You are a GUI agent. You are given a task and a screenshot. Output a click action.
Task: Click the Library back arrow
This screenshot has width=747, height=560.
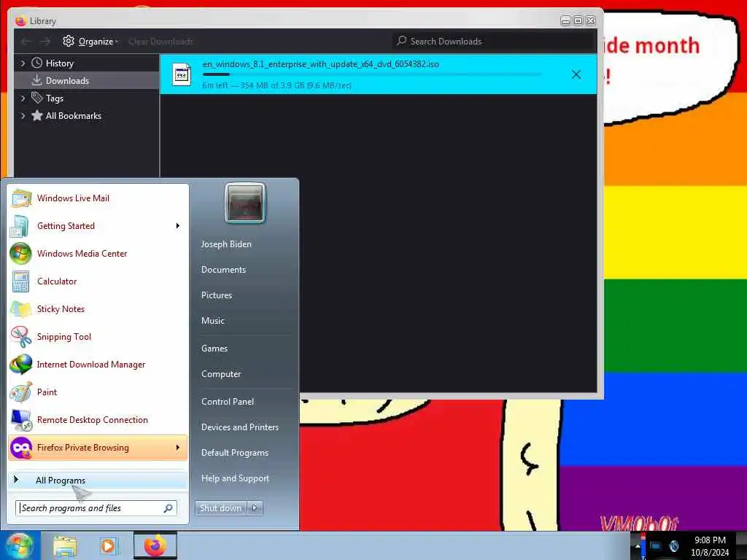[26, 42]
